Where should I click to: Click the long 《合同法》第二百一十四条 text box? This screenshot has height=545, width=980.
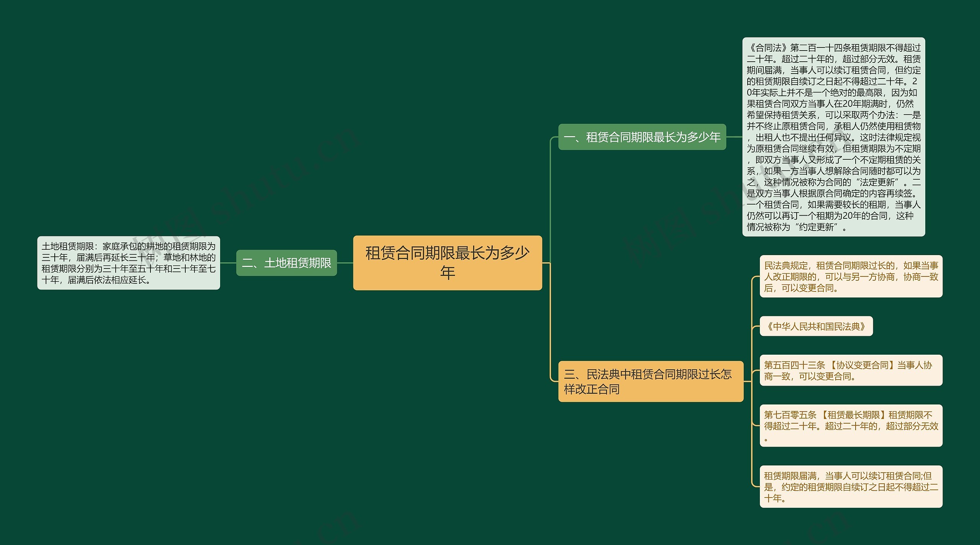[833, 137]
